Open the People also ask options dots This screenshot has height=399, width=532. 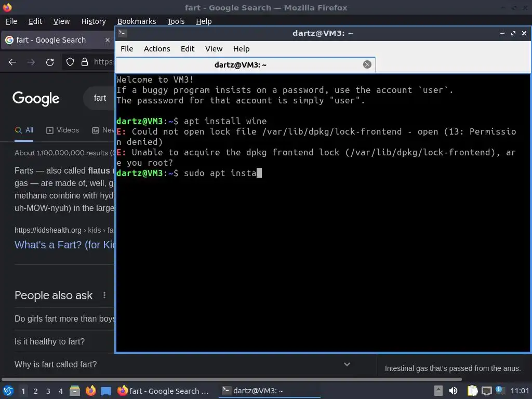(x=104, y=295)
